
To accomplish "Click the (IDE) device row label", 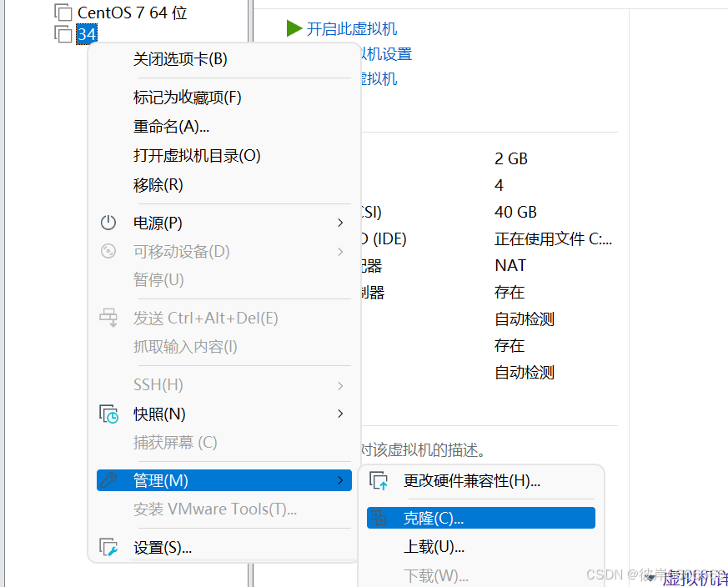I will pos(384,238).
